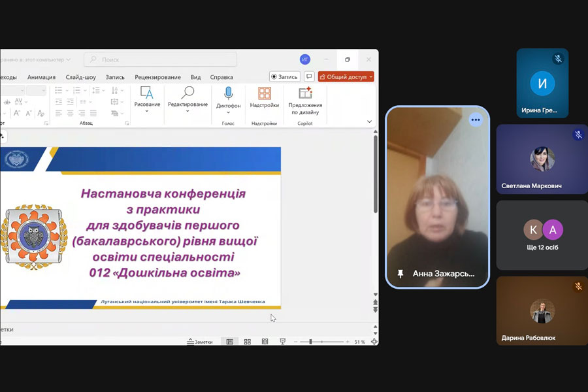
Task: Open the Слайд-шоу tab
Action: (x=80, y=77)
